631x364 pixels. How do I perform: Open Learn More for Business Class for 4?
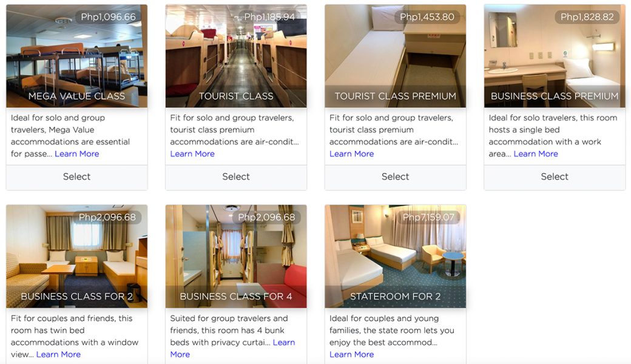pos(283,343)
